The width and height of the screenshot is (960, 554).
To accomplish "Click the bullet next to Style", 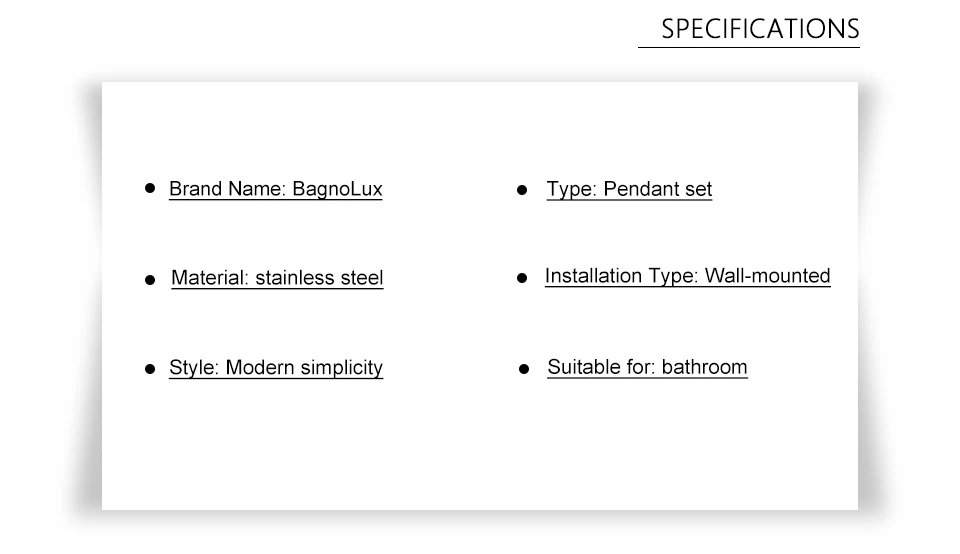I will 150,369.
